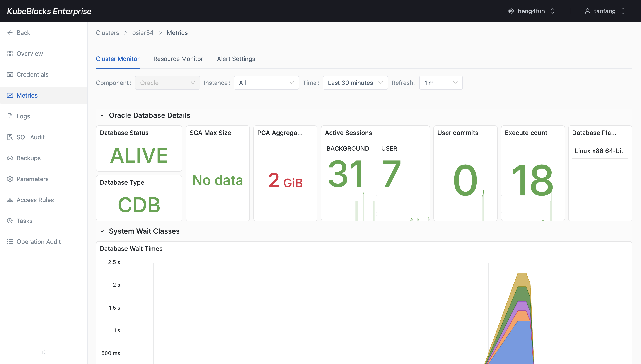
Task: Collapse the System Wait Classes section
Action: pyautogui.click(x=102, y=231)
